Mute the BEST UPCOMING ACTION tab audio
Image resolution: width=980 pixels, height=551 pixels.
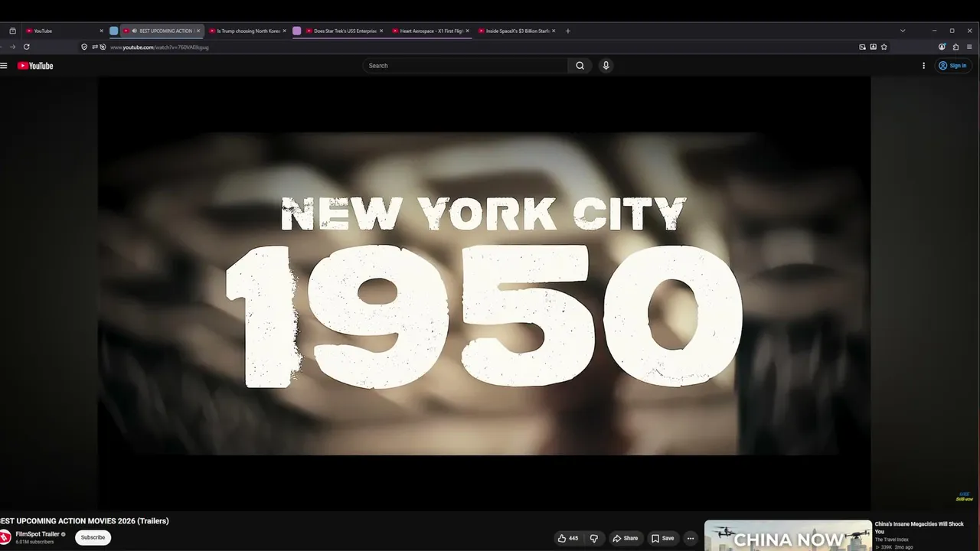coord(134,31)
